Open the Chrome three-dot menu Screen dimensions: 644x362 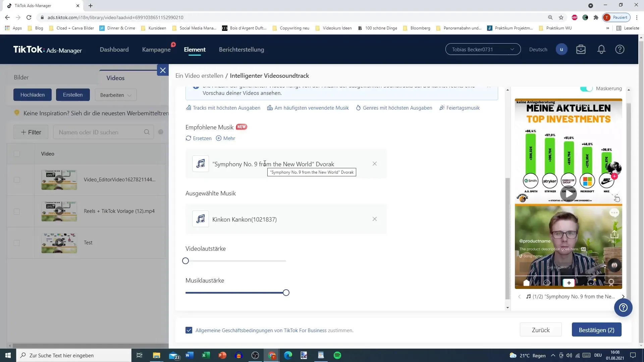[637, 17]
